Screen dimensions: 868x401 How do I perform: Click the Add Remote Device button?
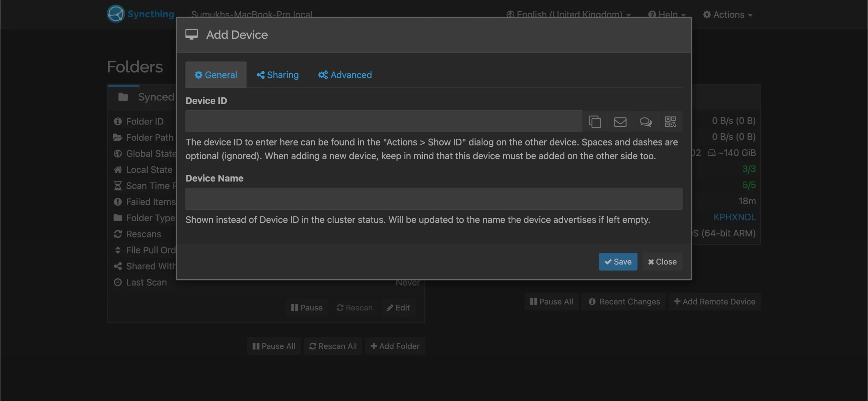[715, 302]
